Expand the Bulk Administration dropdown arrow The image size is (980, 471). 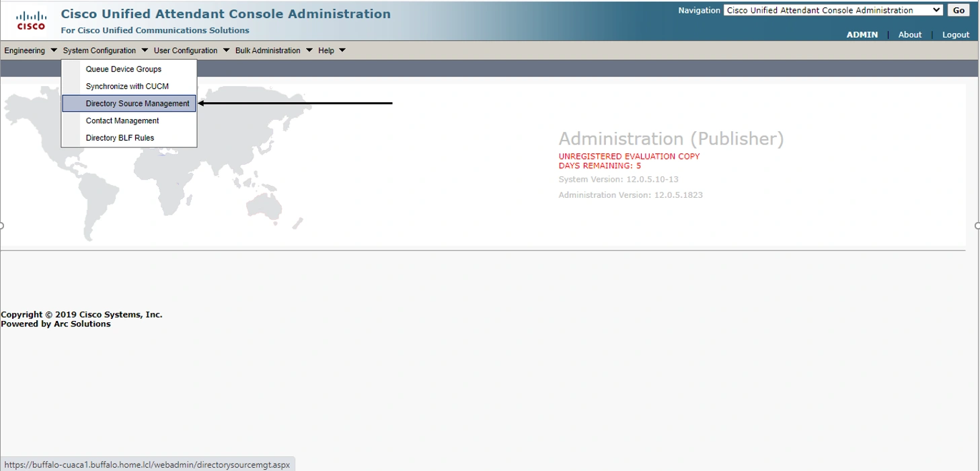click(309, 50)
